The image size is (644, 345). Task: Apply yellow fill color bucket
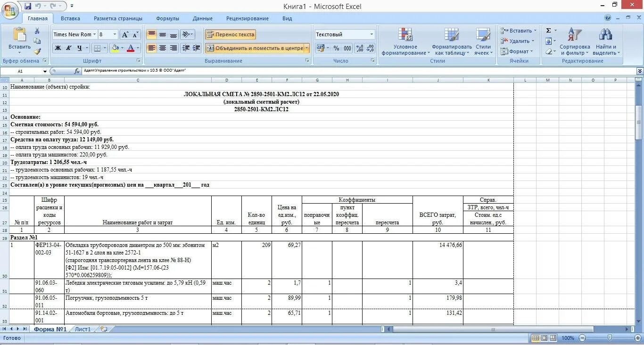pyautogui.click(x=115, y=48)
